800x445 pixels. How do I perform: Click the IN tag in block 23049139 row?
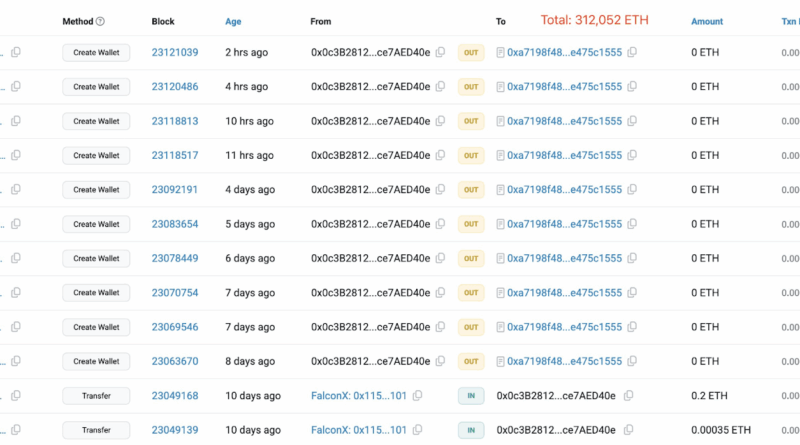[471, 430]
